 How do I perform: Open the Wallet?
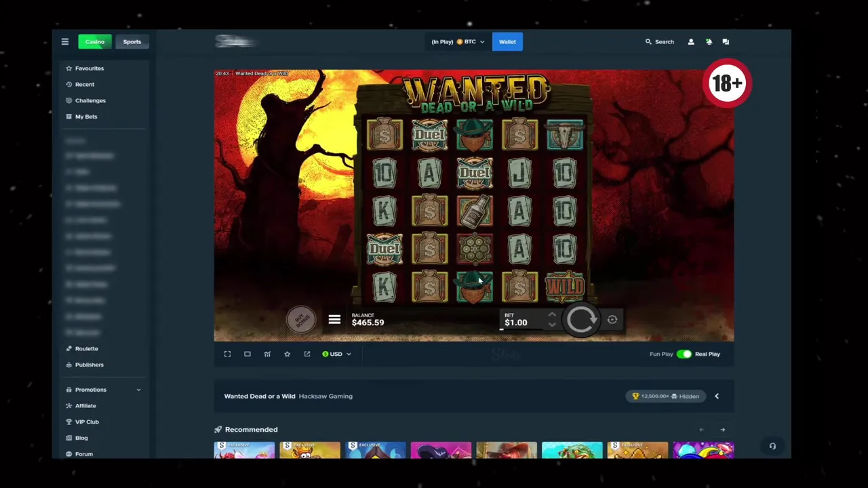pos(507,42)
